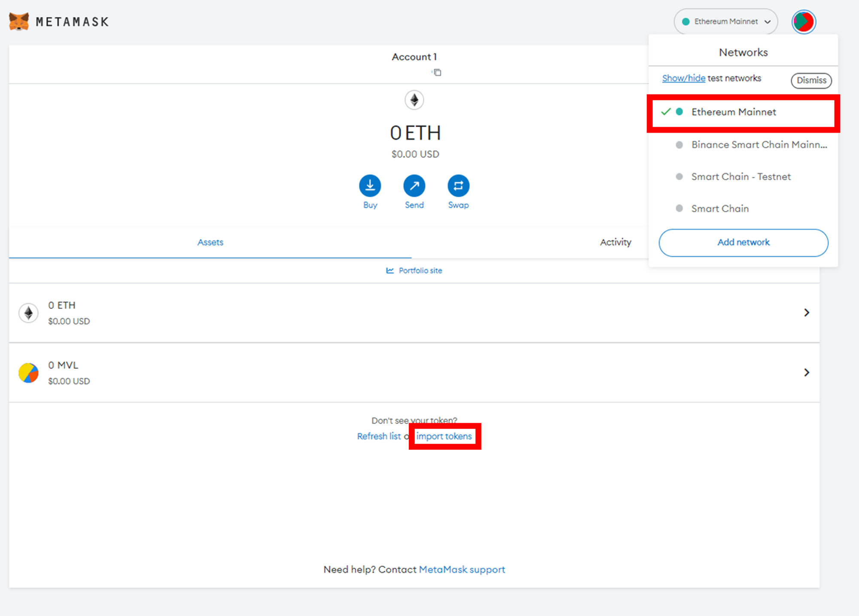Click the METAMASK wordmark

click(72, 22)
